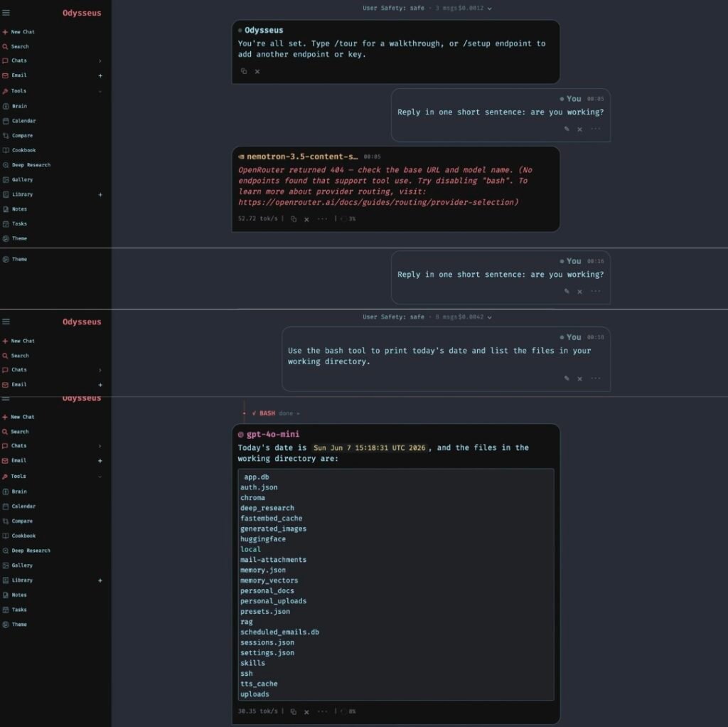
Task: Expand User Safety header showing 8 msgs
Action: 489,317
